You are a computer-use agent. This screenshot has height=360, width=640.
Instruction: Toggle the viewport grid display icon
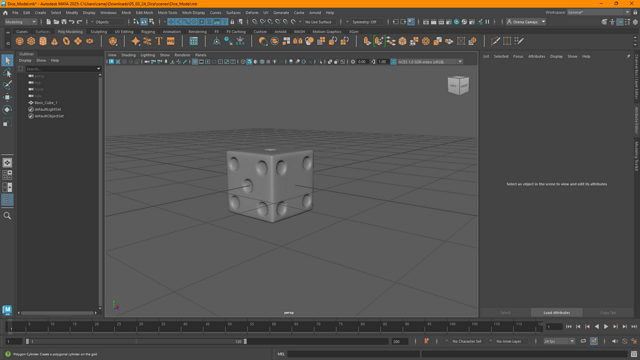[195, 62]
